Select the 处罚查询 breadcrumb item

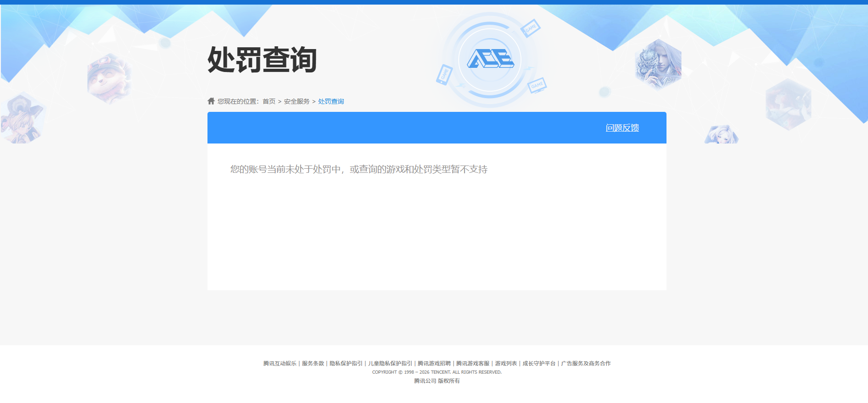(331, 101)
